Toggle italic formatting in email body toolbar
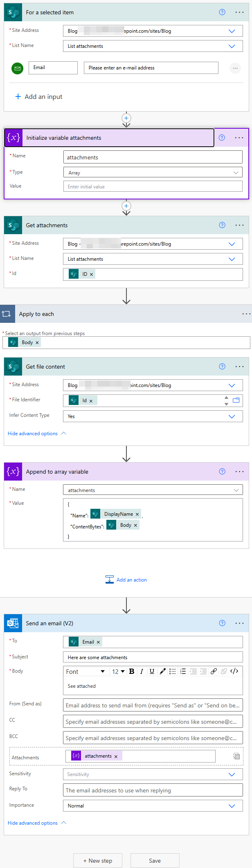Viewport: 252px width, 868px height. 142,671
